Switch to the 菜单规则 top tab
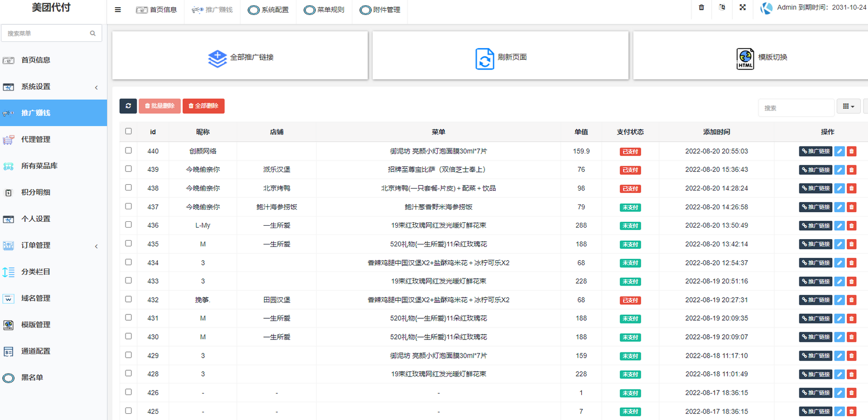This screenshot has width=868, height=420. point(323,10)
